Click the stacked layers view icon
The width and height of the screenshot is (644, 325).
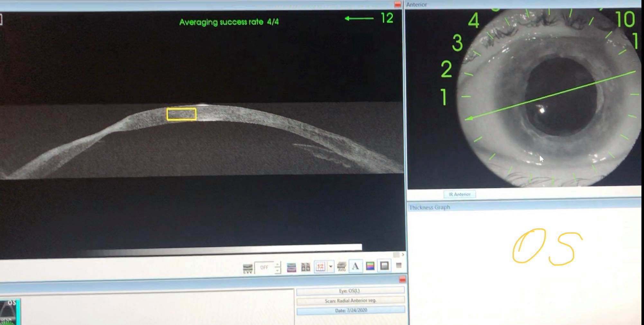291,267
